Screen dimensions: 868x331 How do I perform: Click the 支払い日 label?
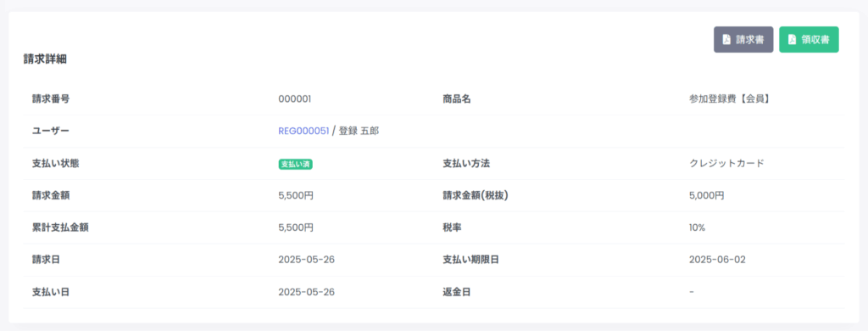click(x=51, y=292)
